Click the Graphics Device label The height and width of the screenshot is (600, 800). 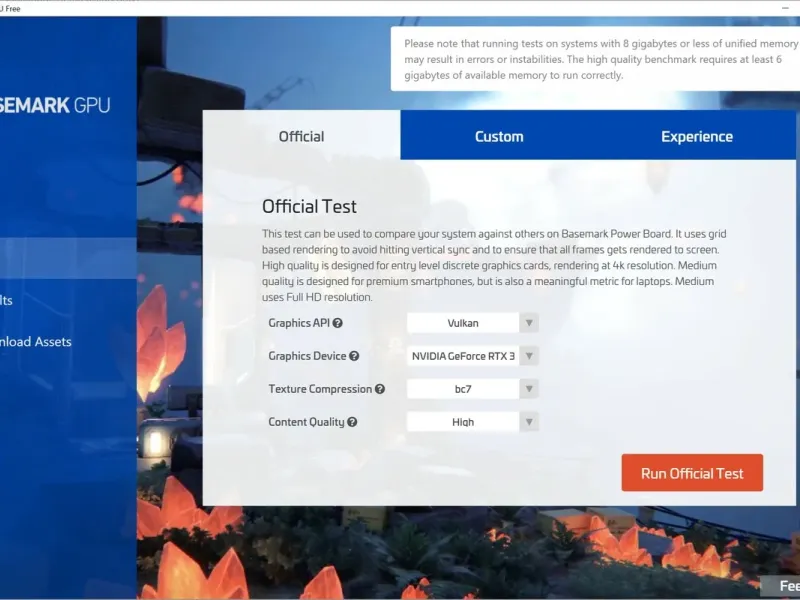(307, 356)
